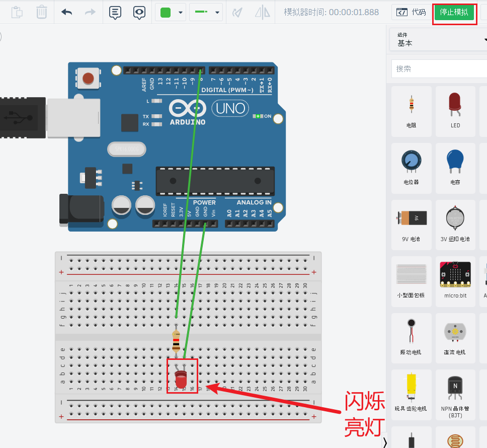
Task: Select the 电阻 resistor component
Action: [411, 112]
